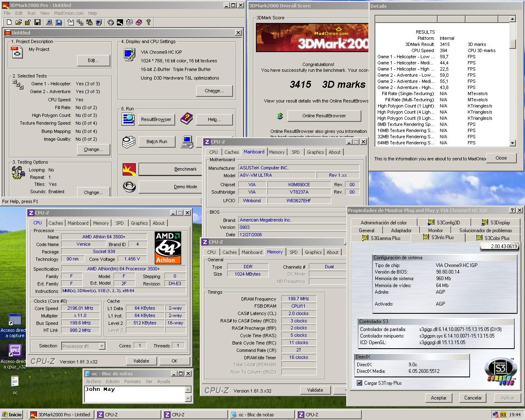Select the 'oc - Bloc de notas' taskbar button
Viewport: 525px width, 420px height.
[261, 415]
